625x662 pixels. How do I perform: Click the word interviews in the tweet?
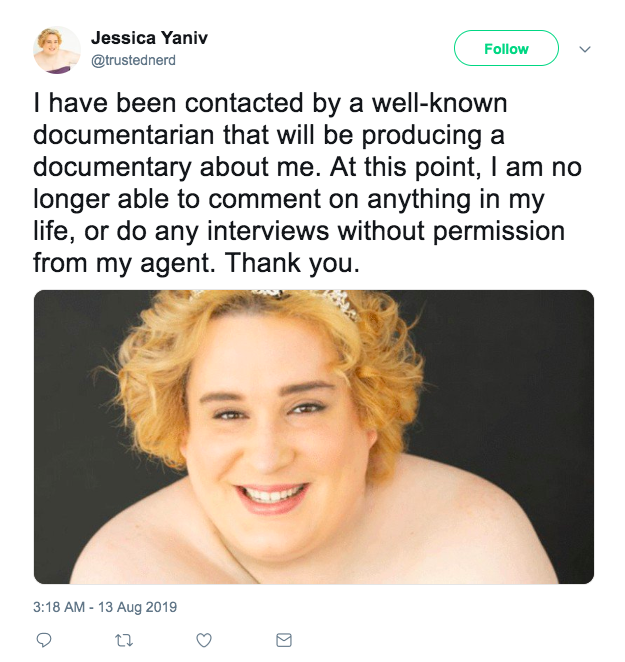(268, 231)
